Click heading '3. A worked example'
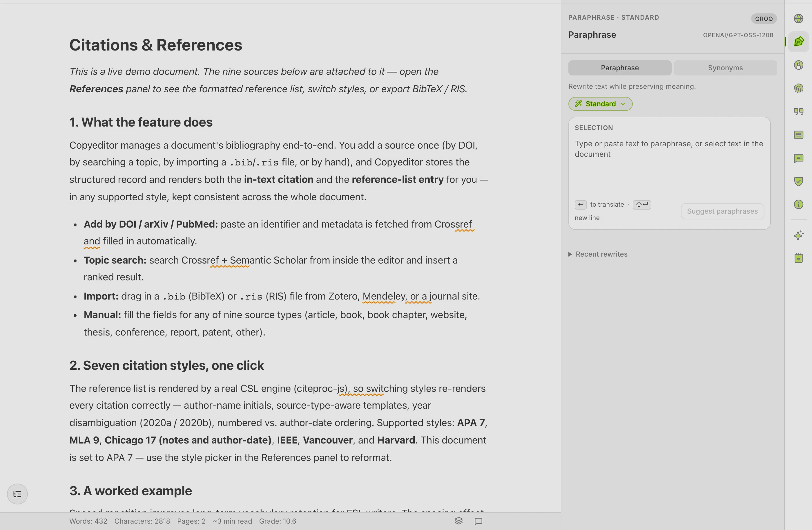This screenshot has width=812, height=530. tap(131, 491)
